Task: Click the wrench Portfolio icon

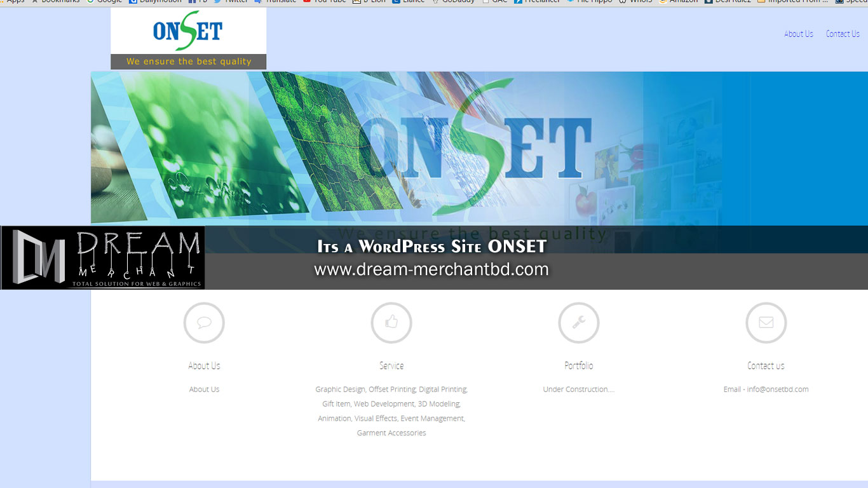Action: coord(579,323)
